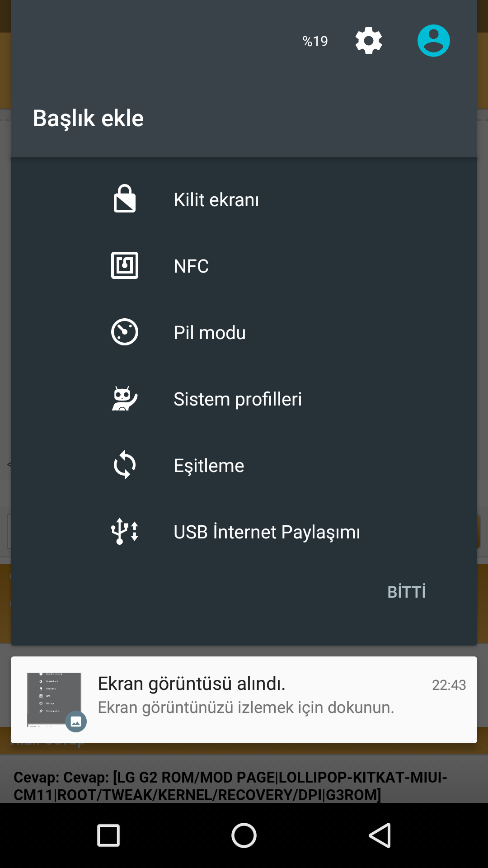The image size is (488, 868).
Task: Select the Kilit ekranı tile option
Action: tap(244, 199)
